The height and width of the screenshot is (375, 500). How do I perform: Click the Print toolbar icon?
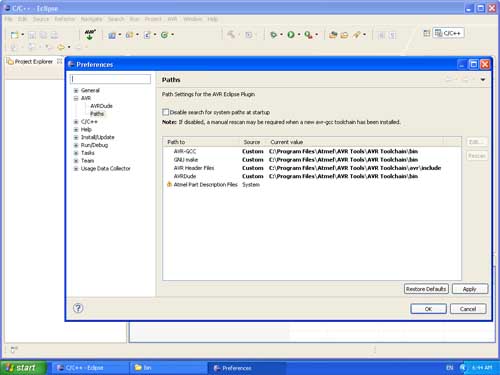(54, 35)
